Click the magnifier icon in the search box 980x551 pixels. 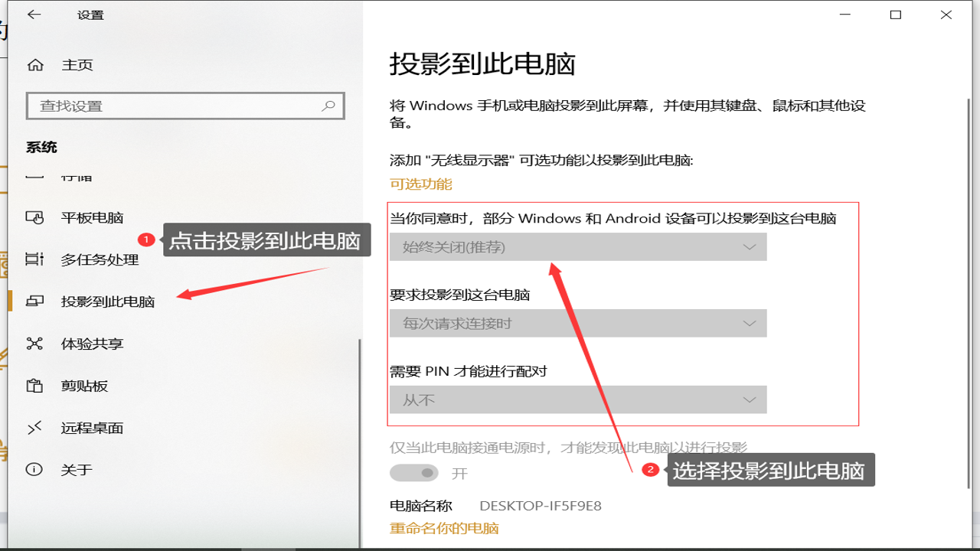click(x=328, y=106)
